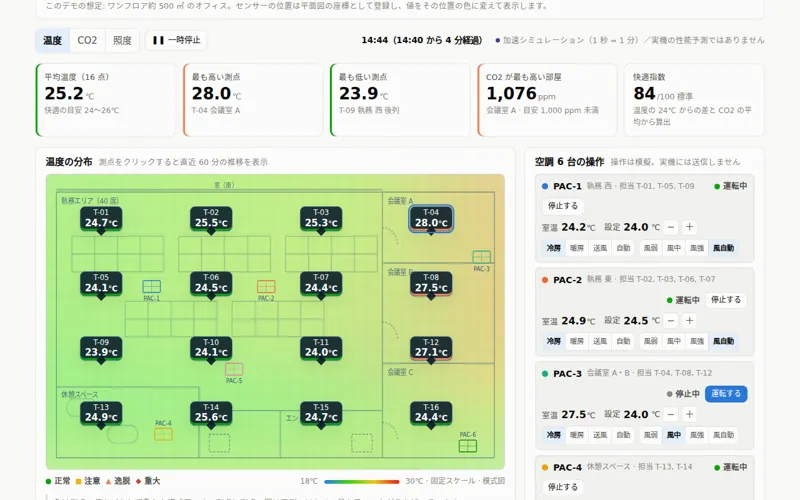Set PAC-3 fan to 風自動
Screen dimensions: 800x500
[x=723, y=435]
